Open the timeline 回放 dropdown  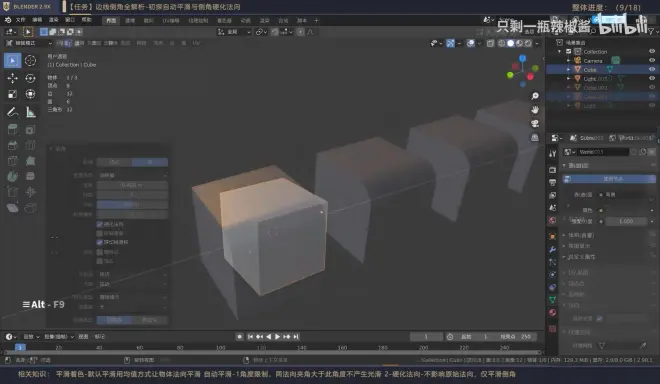[x=31, y=336]
